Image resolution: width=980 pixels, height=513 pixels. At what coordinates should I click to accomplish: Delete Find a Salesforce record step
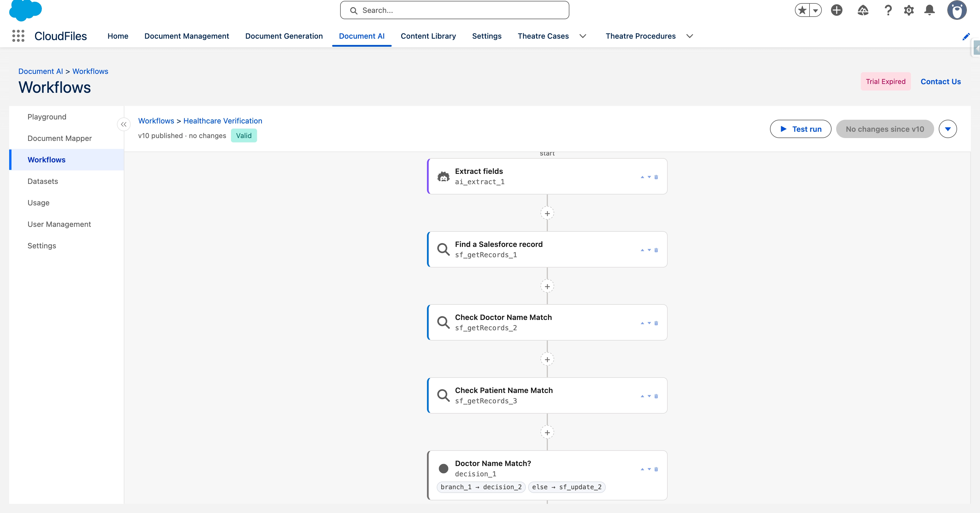pyautogui.click(x=656, y=250)
